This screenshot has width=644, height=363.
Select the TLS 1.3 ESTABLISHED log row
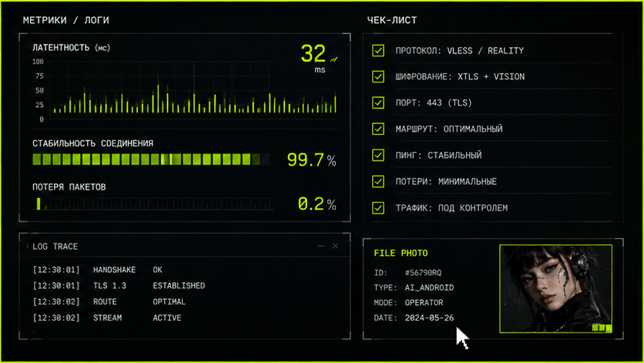(x=119, y=286)
